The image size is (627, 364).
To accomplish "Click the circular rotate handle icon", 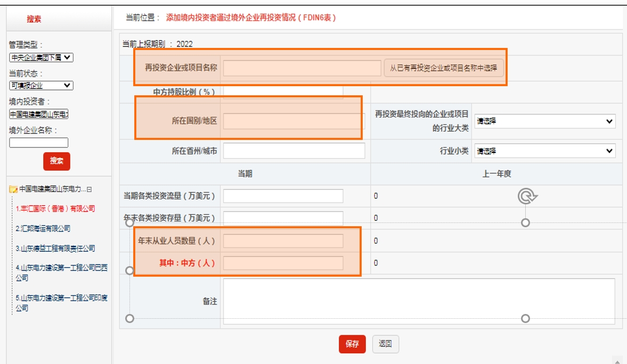I will [526, 196].
